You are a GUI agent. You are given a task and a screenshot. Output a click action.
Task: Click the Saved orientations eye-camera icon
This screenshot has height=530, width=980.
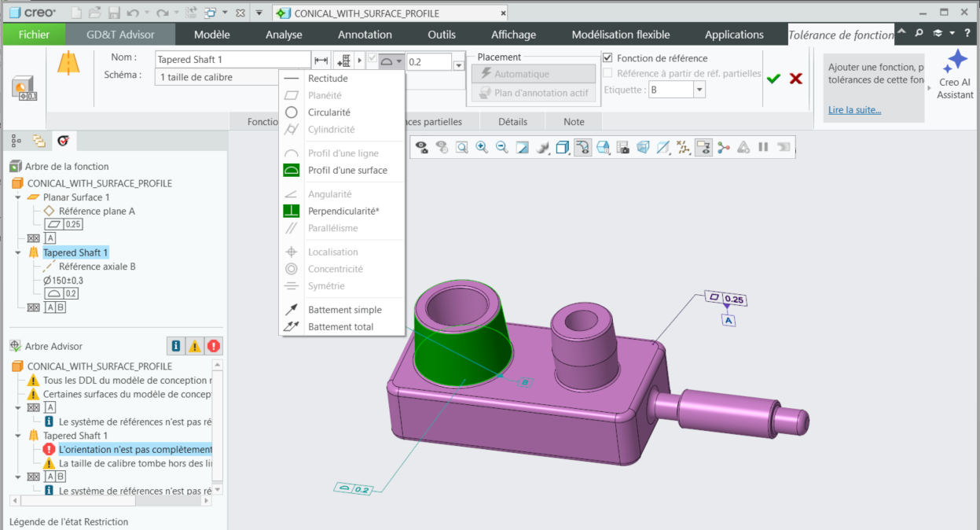click(x=422, y=147)
